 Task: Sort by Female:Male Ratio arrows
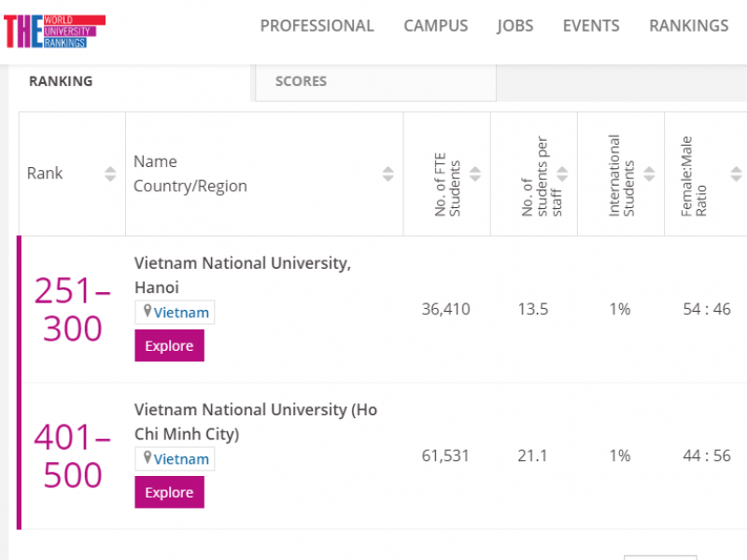coord(736,174)
